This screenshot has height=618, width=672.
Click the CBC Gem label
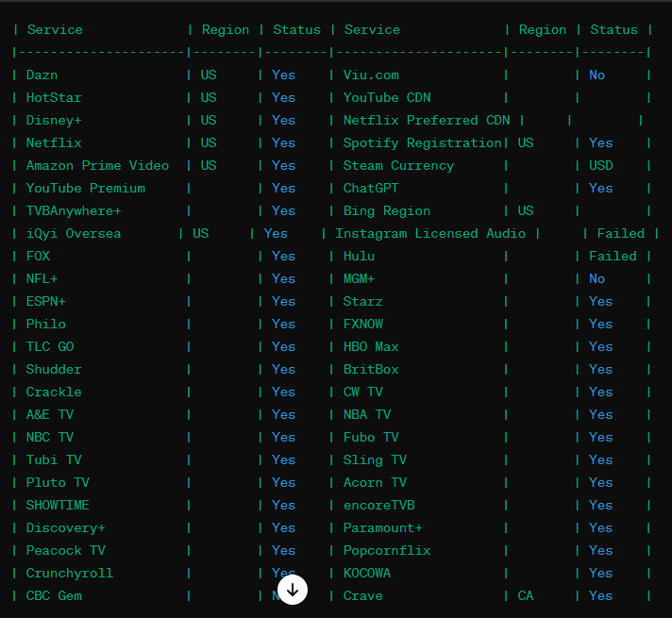tap(54, 595)
